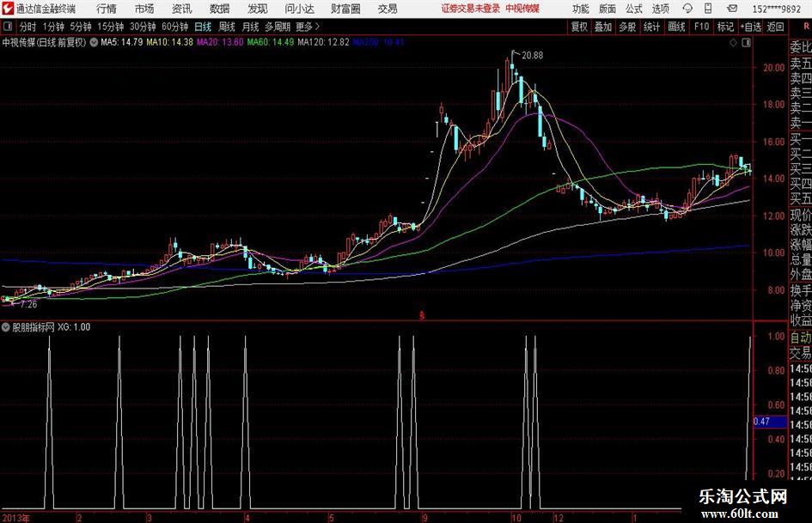
Task: Click the 叠加 overlay toolbar button
Action: pyautogui.click(x=603, y=27)
